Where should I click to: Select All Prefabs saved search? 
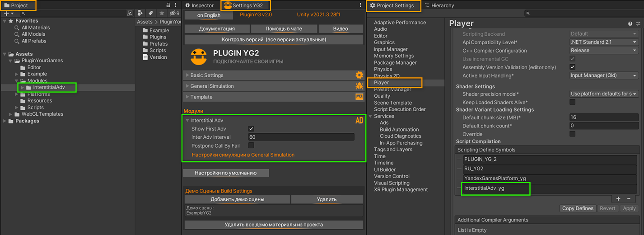point(30,41)
